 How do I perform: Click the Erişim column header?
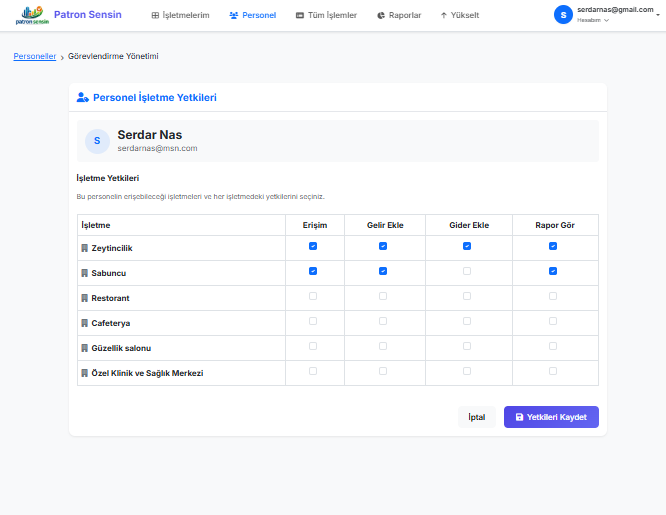point(315,225)
